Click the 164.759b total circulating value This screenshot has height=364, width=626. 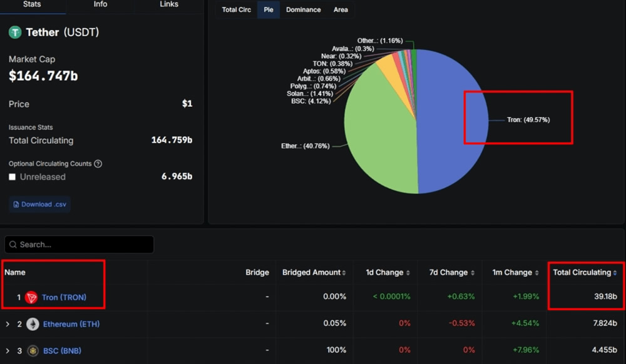(172, 140)
